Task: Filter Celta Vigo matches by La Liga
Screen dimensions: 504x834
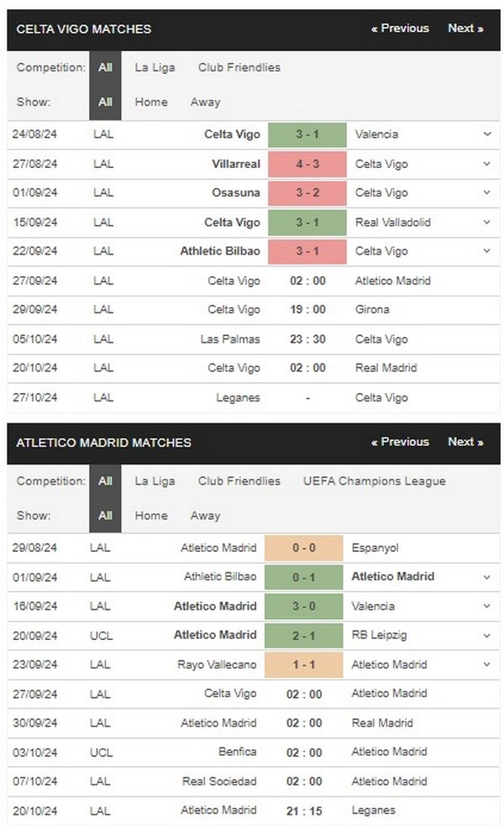Action: point(155,67)
